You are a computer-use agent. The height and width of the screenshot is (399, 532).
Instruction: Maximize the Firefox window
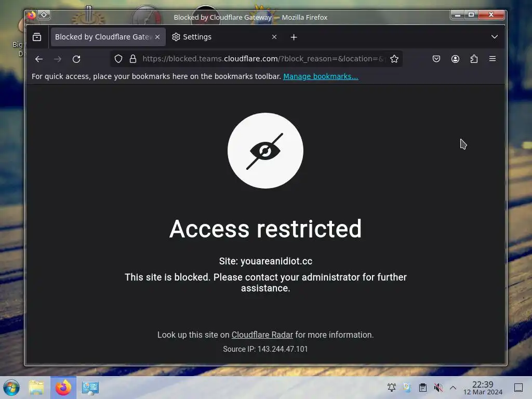471,15
